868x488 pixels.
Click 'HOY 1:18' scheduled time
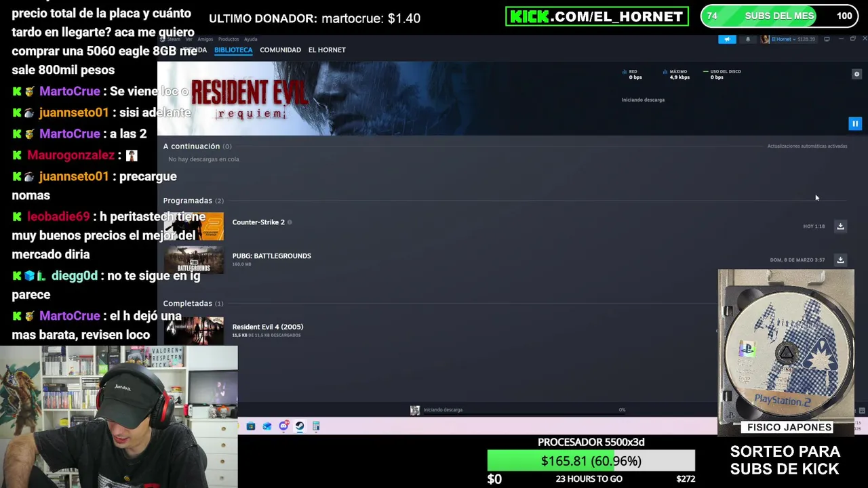pos(814,226)
